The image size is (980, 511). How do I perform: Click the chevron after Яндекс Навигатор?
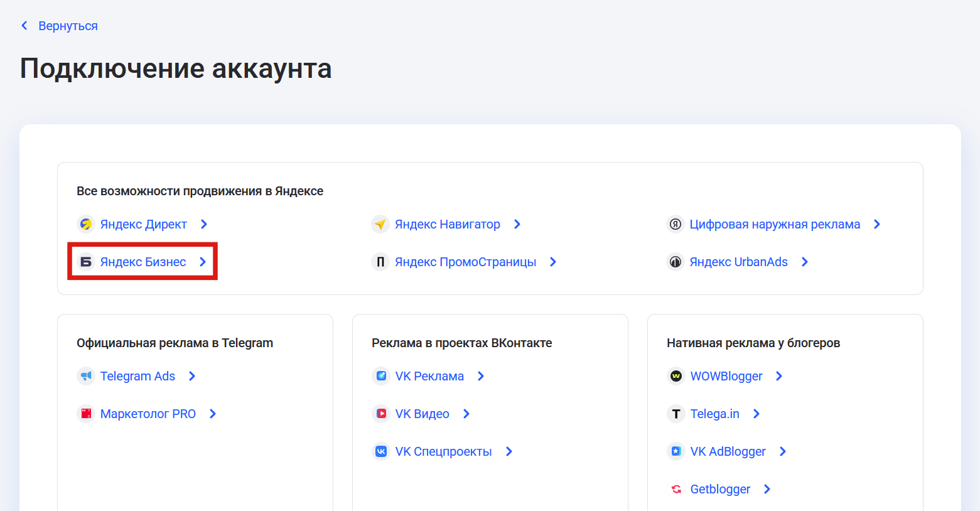[x=517, y=224]
